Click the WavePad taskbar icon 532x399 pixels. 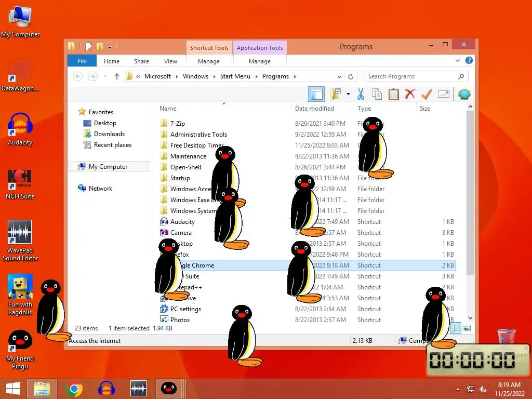(x=138, y=389)
